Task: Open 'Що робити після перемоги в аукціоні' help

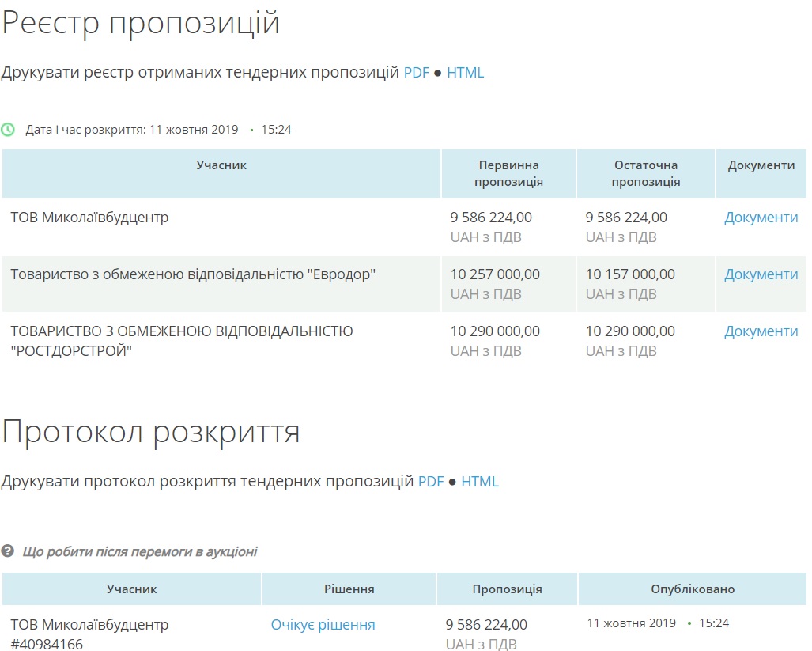Action: [x=140, y=551]
